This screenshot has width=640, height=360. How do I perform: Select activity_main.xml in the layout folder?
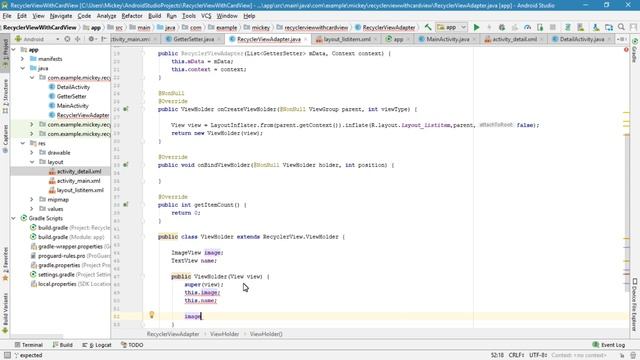[78, 181]
